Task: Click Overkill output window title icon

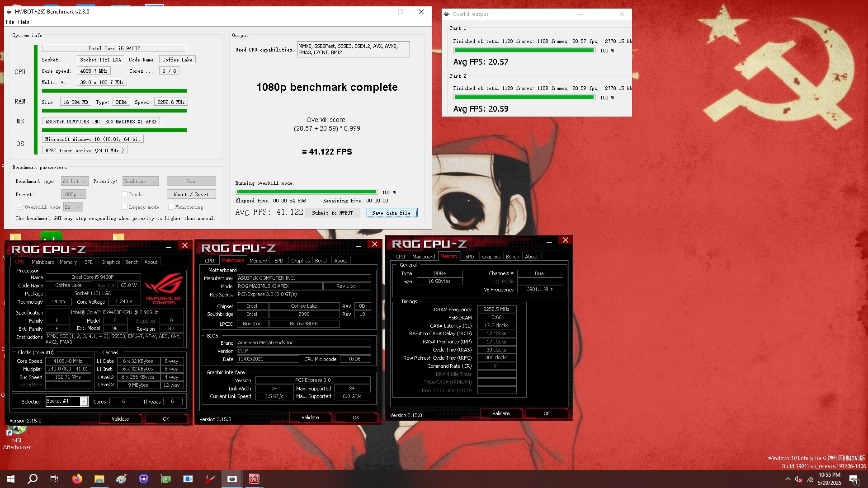Action: click(447, 14)
